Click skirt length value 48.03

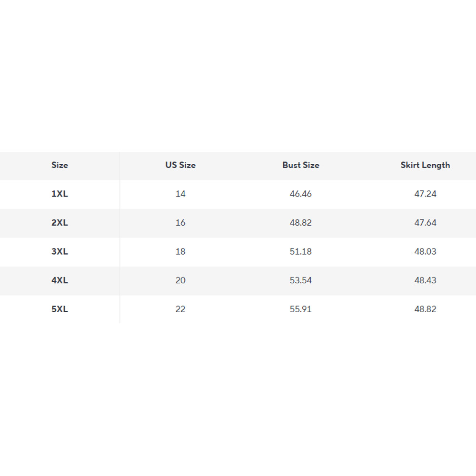tap(425, 251)
